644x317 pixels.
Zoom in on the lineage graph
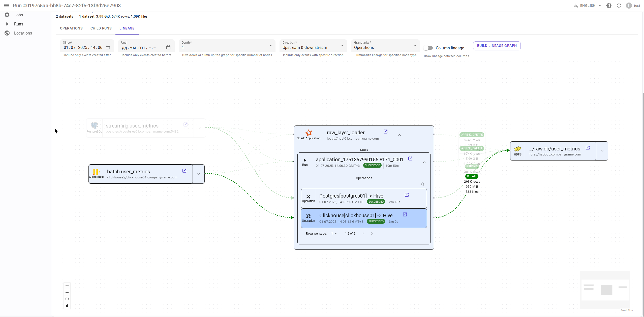point(67,286)
